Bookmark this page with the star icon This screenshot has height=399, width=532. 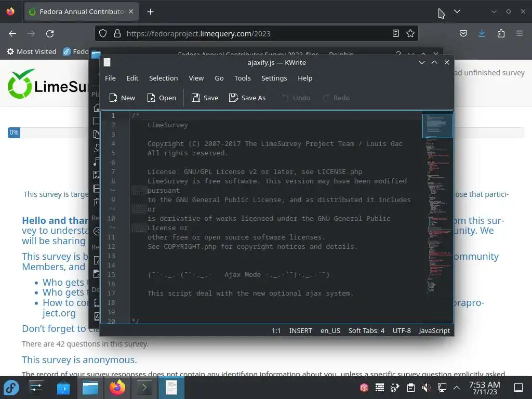click(410, 33)
